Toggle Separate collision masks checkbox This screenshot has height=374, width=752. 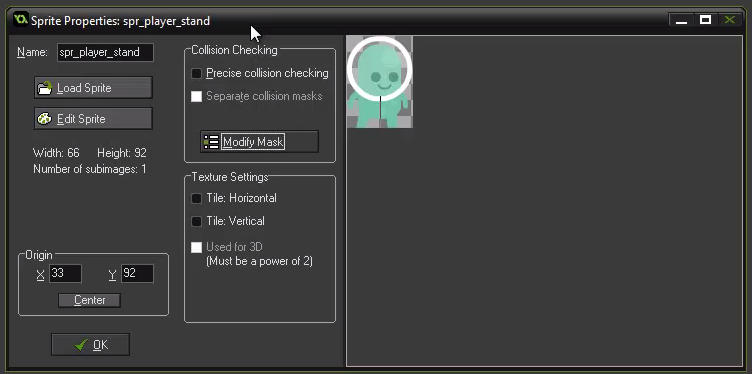click(196, 96)
